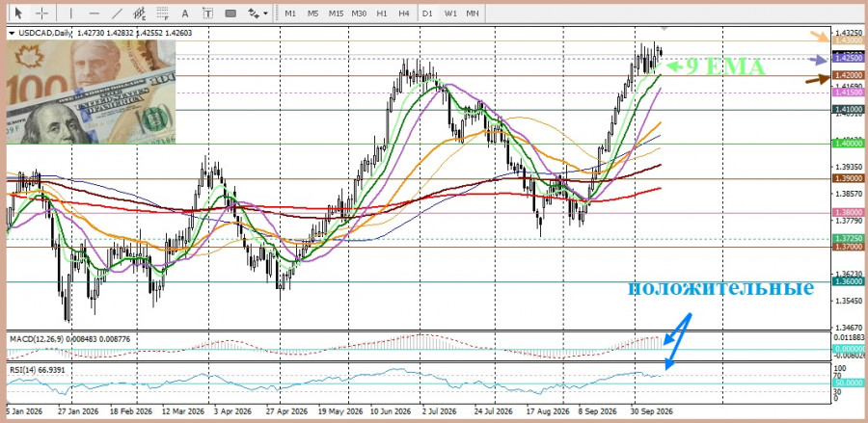The image size is (868, 423).
Task: Pick the horizontal line drawing tool
Action: click(95, 13)
